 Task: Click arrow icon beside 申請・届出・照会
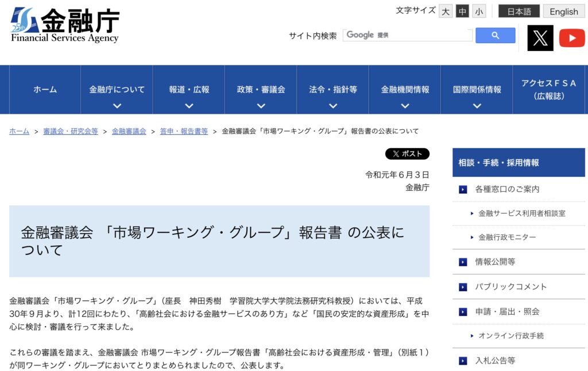coord(463,312)
